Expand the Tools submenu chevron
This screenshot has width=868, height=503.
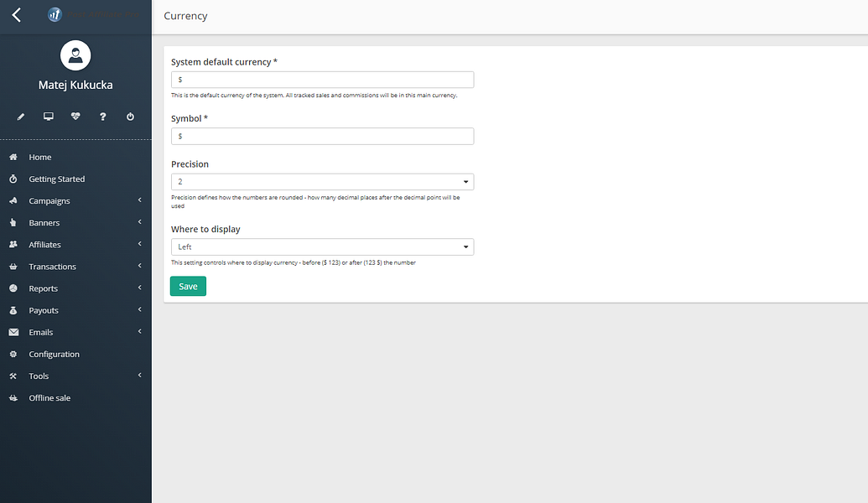(x=139, y=376)
